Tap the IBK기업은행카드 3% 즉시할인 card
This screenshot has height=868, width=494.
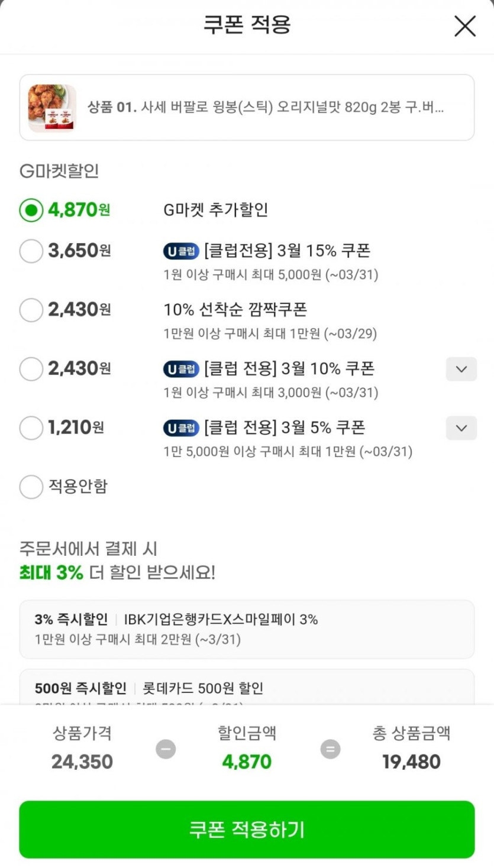[247, 629]
